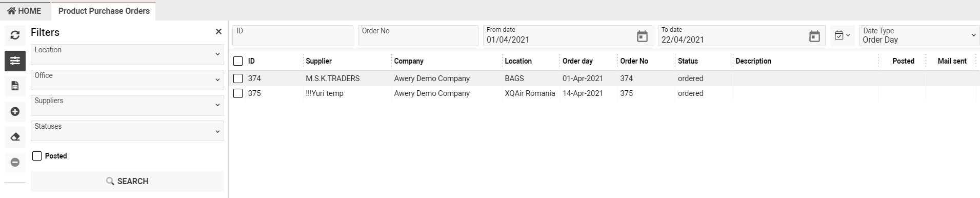Screen dimensions: 980x198
Task: Click the add new order plus icon
Action: tap(15, 111)
